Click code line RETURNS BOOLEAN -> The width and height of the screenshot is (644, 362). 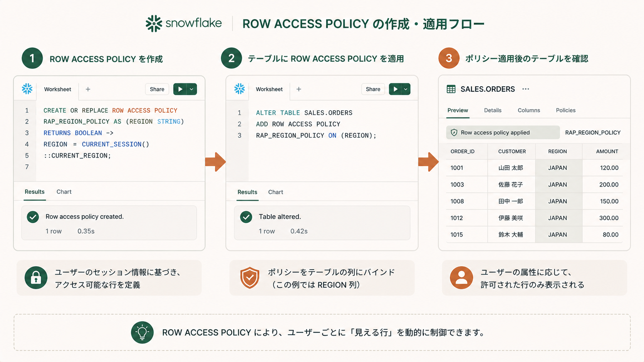(x=79, y=133)
